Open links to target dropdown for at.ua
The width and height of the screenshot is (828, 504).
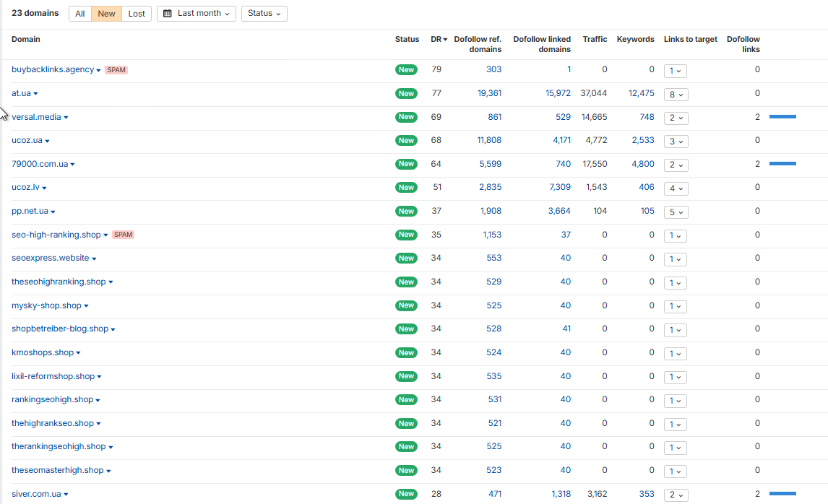[x=676, y=95]
